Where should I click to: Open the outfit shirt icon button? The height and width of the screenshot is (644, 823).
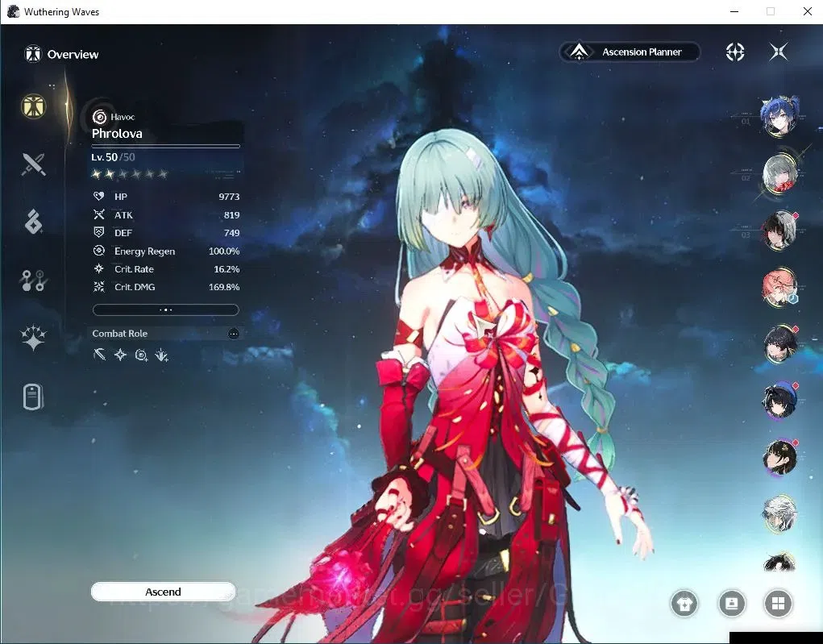[684, 604]
